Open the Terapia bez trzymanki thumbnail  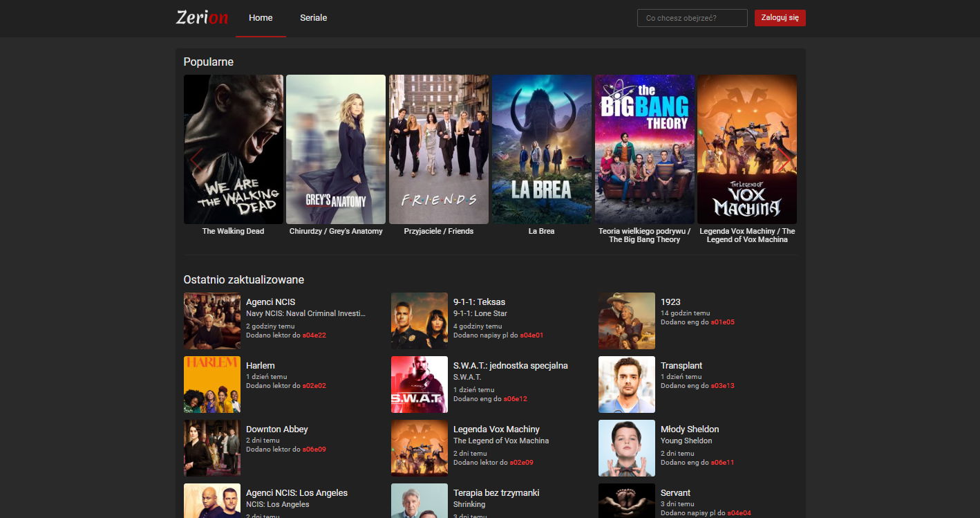coord(420,501)
